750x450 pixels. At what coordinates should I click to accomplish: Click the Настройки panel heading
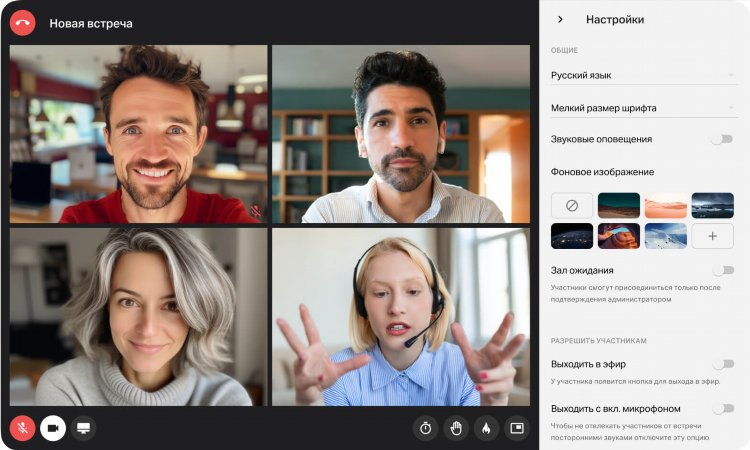[615, 20]
